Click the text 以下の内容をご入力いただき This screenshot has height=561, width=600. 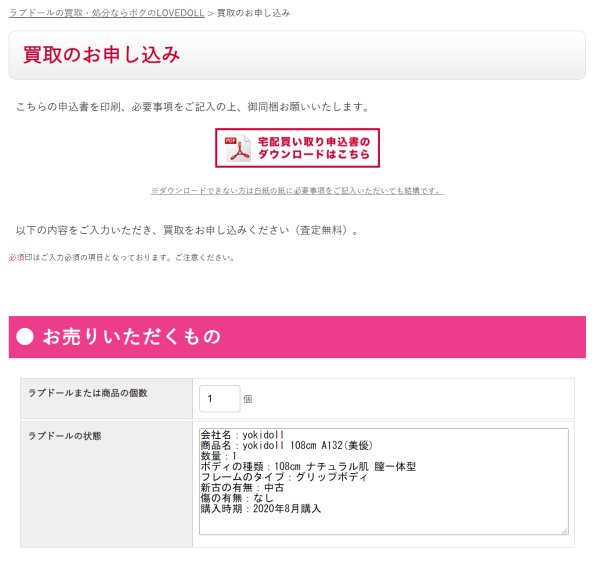(x=188, y=230)
